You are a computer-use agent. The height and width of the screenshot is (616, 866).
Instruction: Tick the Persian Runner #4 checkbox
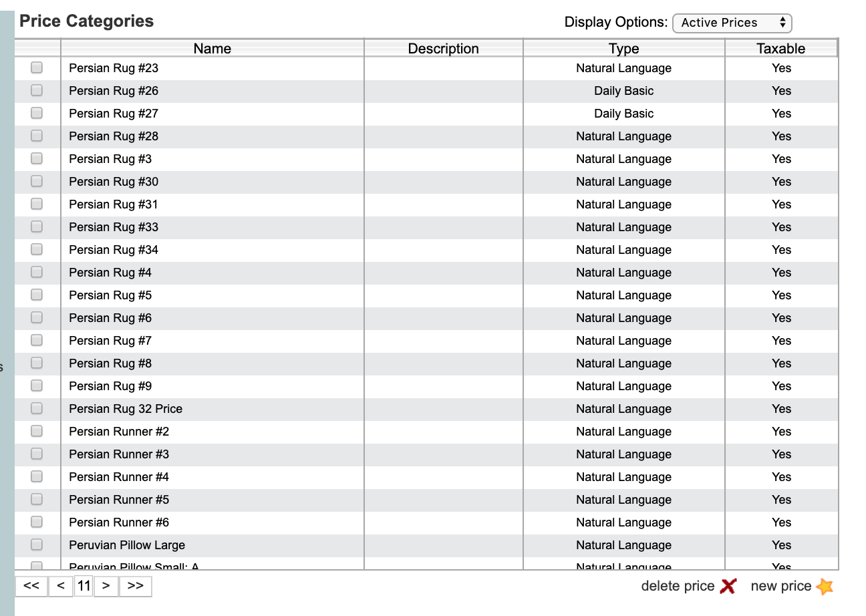click(37, 476)
